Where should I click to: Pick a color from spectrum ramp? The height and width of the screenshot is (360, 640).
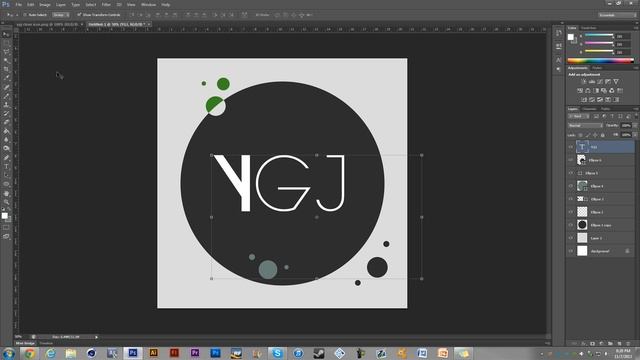pyautogui.click(x=600, y=61)
